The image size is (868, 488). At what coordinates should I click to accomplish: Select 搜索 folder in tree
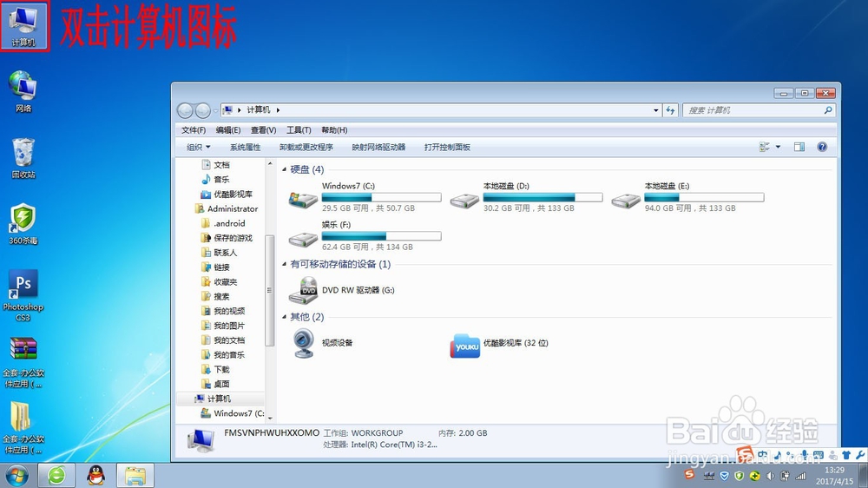click(216, 296)
